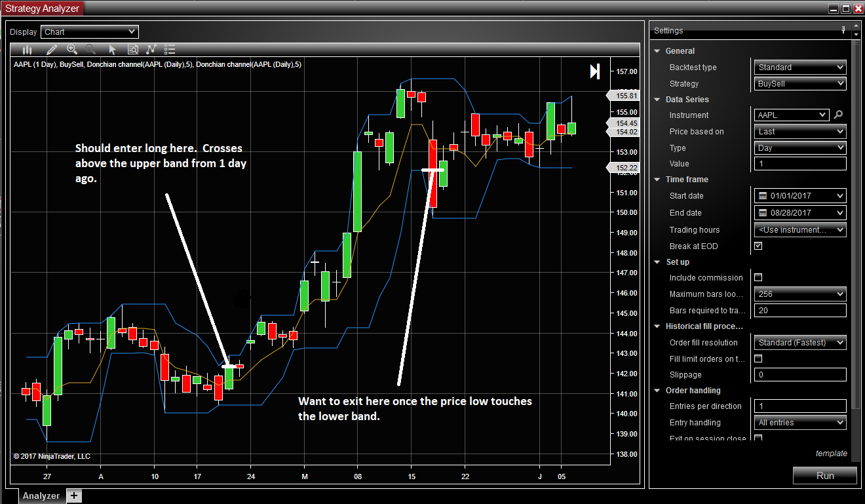Collapse the Set up section
Viewport: 865px width, 504px height.
(x=657, y=262)
